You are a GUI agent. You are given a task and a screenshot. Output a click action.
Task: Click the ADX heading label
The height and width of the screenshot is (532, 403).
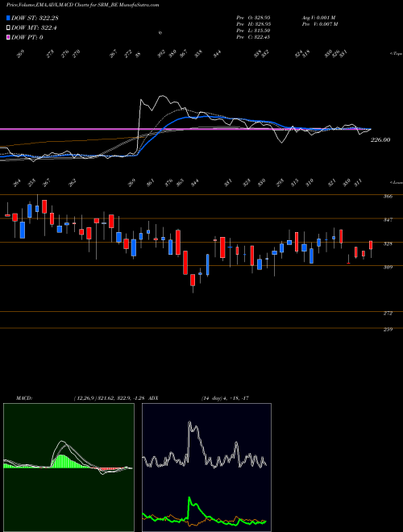pos(153,397)
